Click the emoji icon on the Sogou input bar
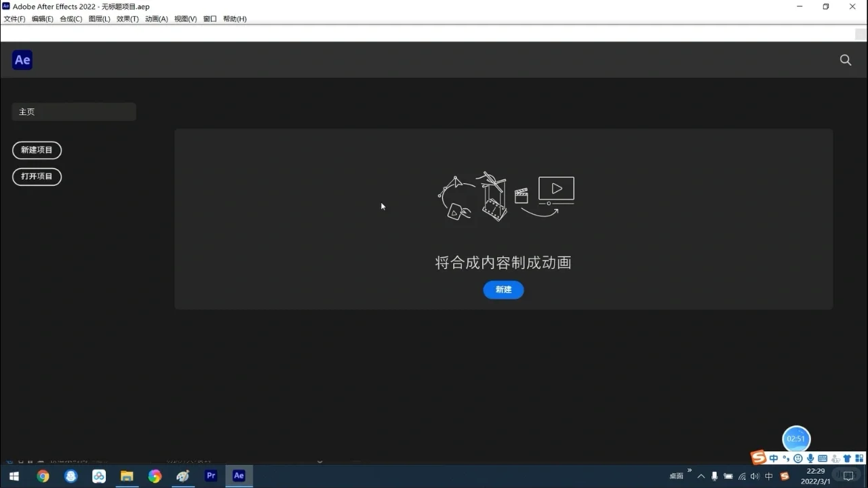 click(x=797, y=458)
